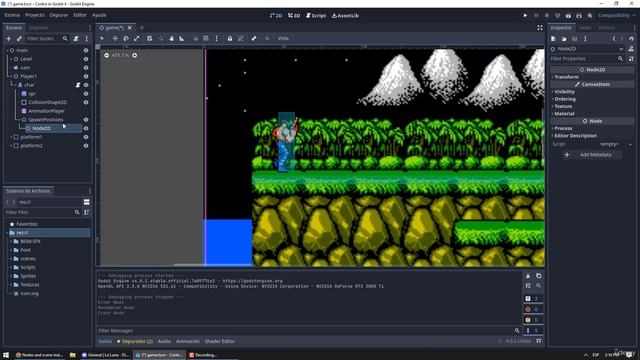This screenshot has width=640, height=360.
Task: Toggle distraction-free mode expand icon
Action: (540, 28)
